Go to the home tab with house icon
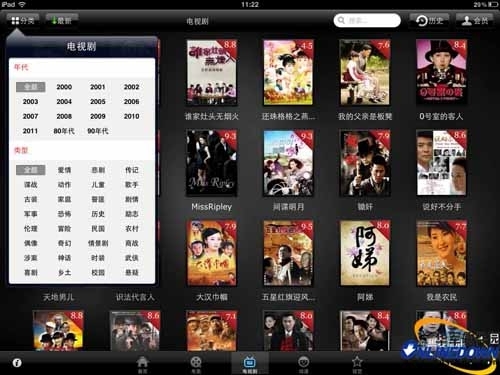 [142, 364]
